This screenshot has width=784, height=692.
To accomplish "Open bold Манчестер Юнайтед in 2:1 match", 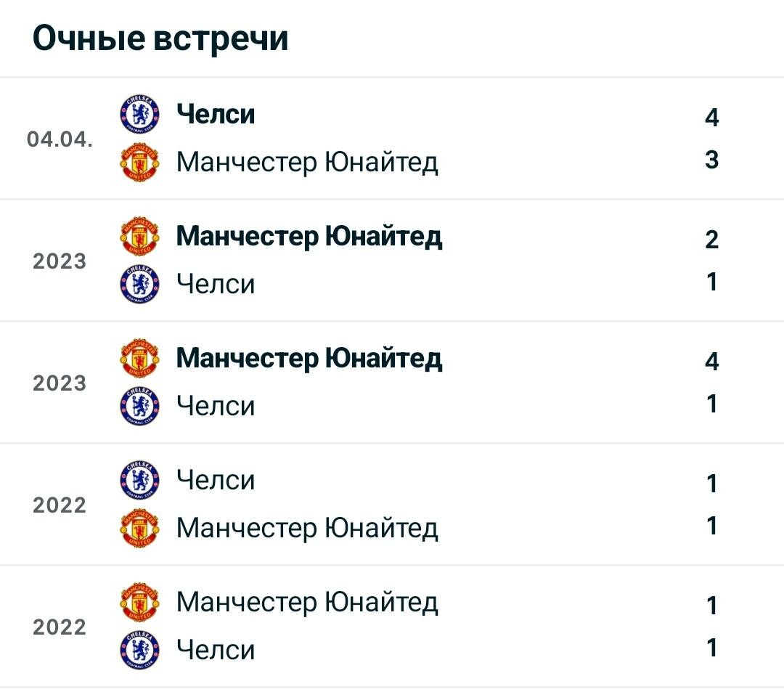I will 309,237.
